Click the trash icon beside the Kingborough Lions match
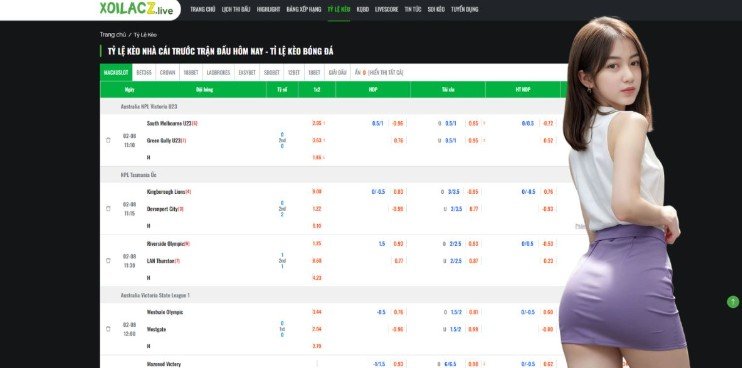742x368 pixels. [x=108, y=209]
